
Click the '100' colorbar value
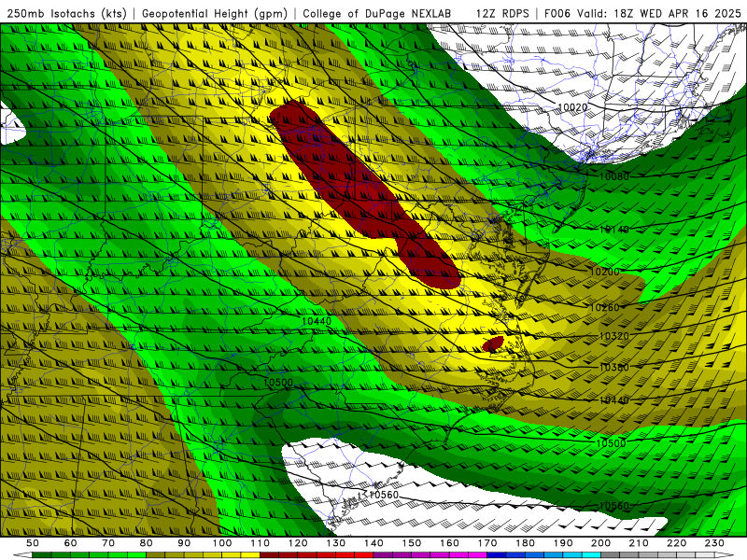[x=222, y=543]
